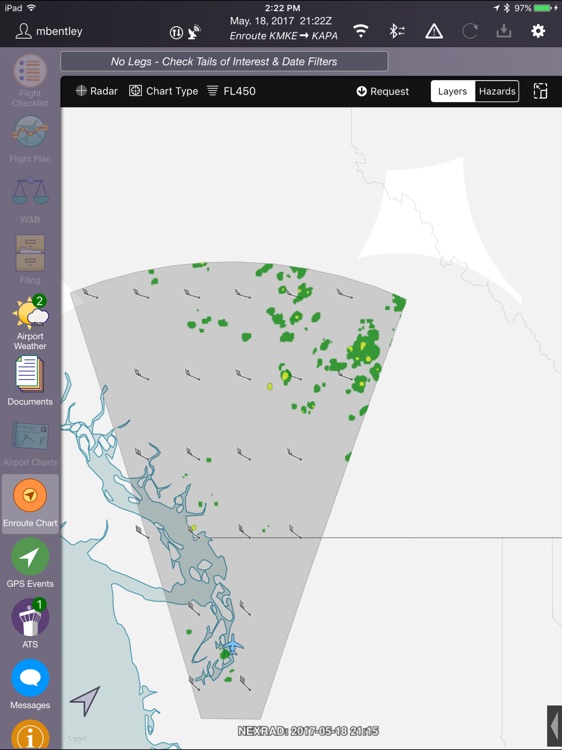Tap the satellite dish icon

click(194, 32)
